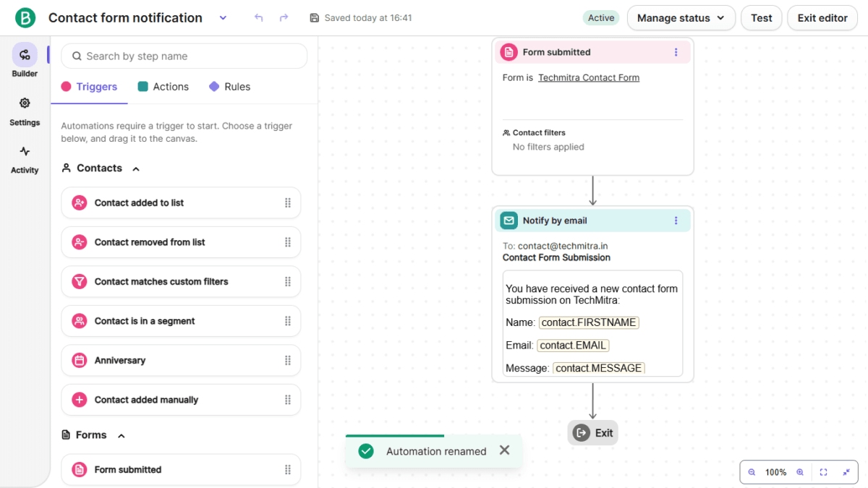Viewport: 868px width, 488px height.
Task: Click the Exit editor button
Action: [822, 18]
